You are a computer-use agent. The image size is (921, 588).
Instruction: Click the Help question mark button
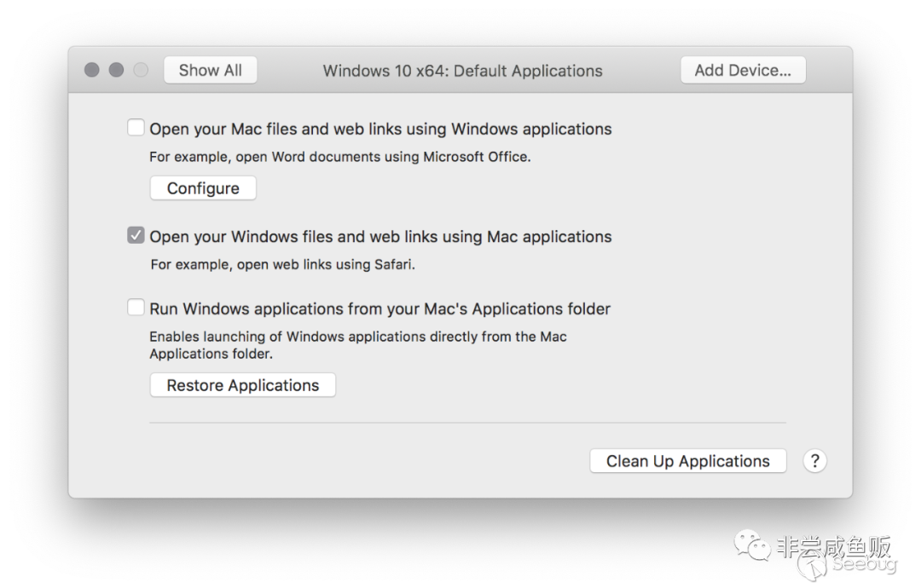click(814, 461)
